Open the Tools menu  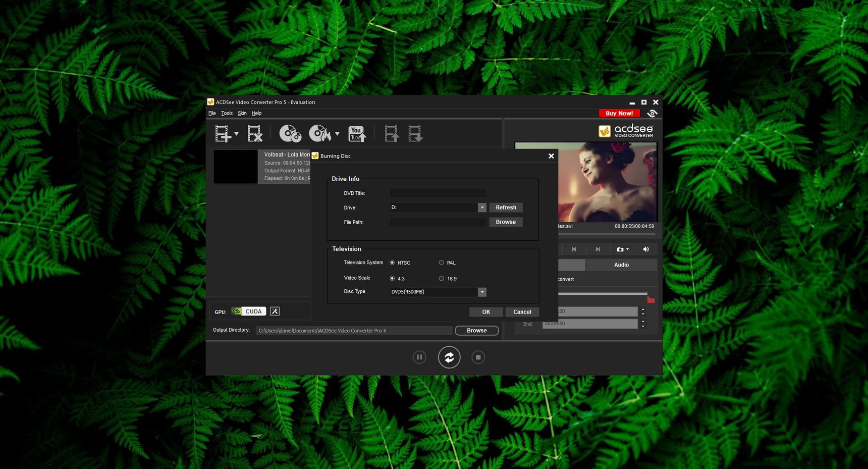(227, 113)
